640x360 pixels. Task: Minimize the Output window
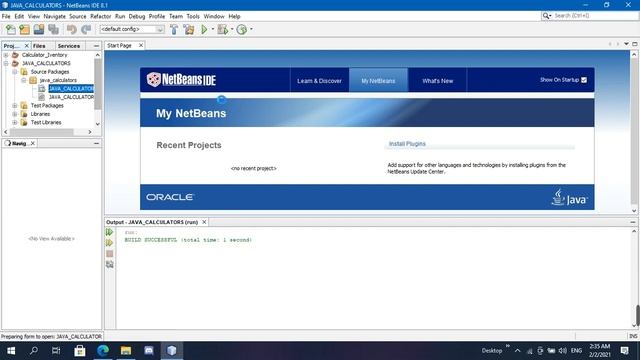pos(633,222)
